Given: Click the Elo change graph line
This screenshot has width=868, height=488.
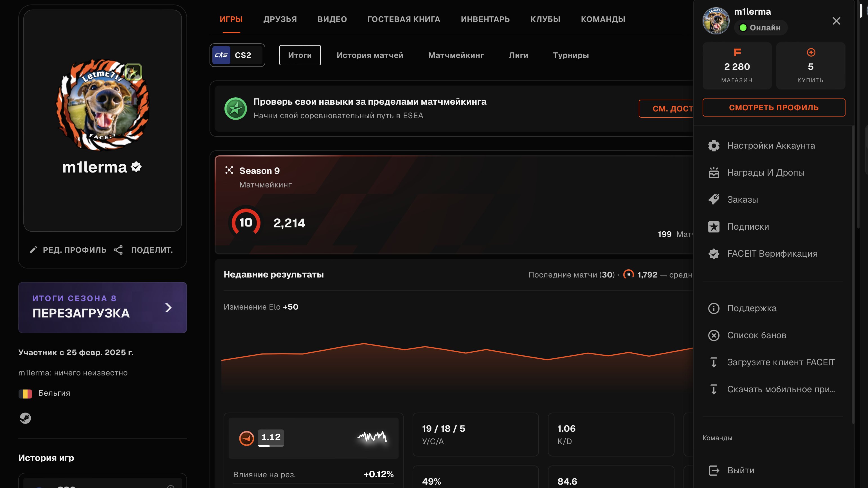Looking at the screenshot, I should click(x=457, y=352).
